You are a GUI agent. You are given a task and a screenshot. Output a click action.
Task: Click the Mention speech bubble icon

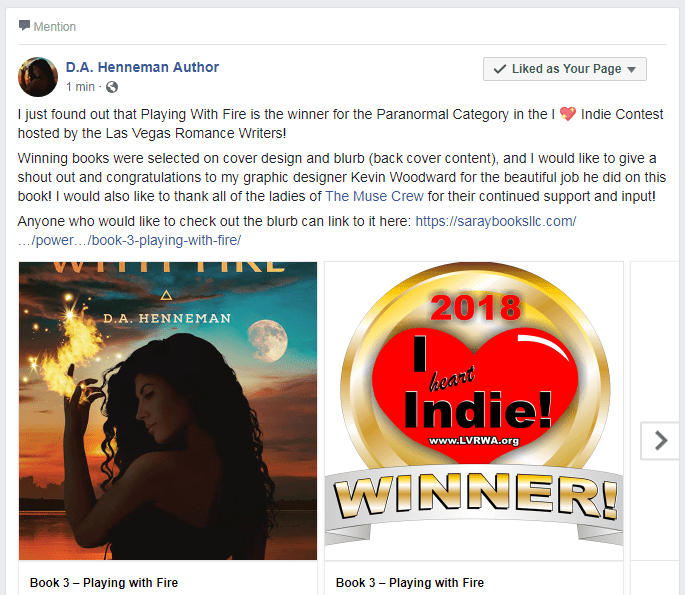(x=24, y=26)
